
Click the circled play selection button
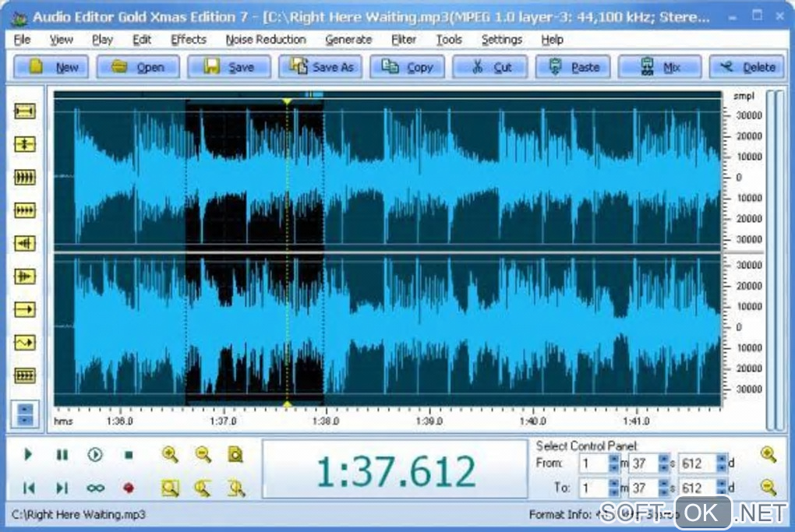(x=95, y=454)
